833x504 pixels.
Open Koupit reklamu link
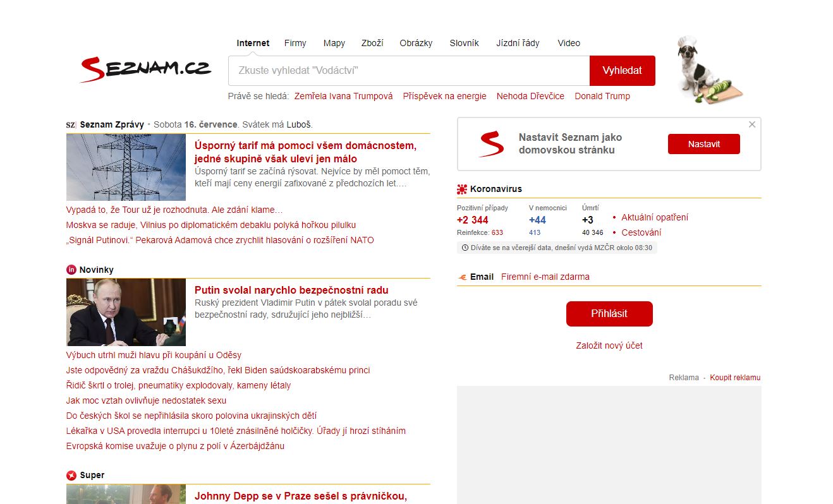735,378
